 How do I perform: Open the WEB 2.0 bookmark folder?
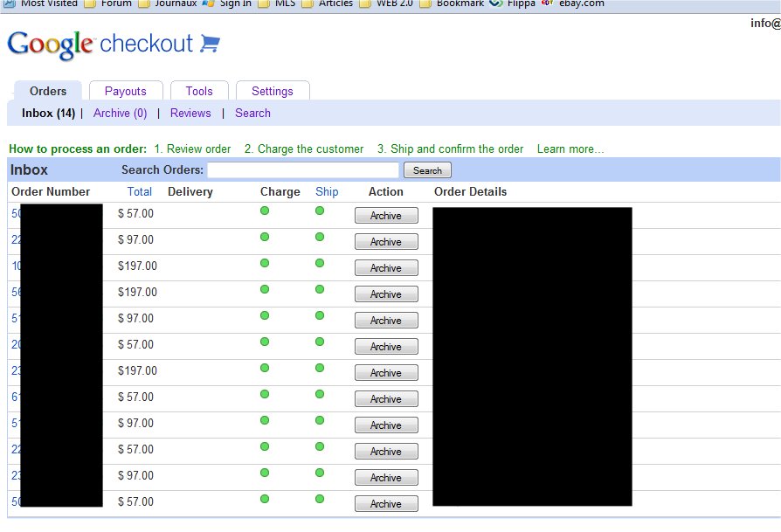[386, 3]
